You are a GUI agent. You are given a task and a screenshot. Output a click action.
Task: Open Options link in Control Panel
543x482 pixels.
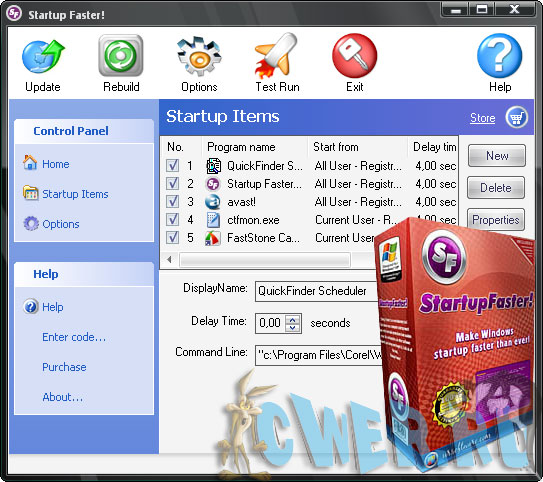click(61, 224)
